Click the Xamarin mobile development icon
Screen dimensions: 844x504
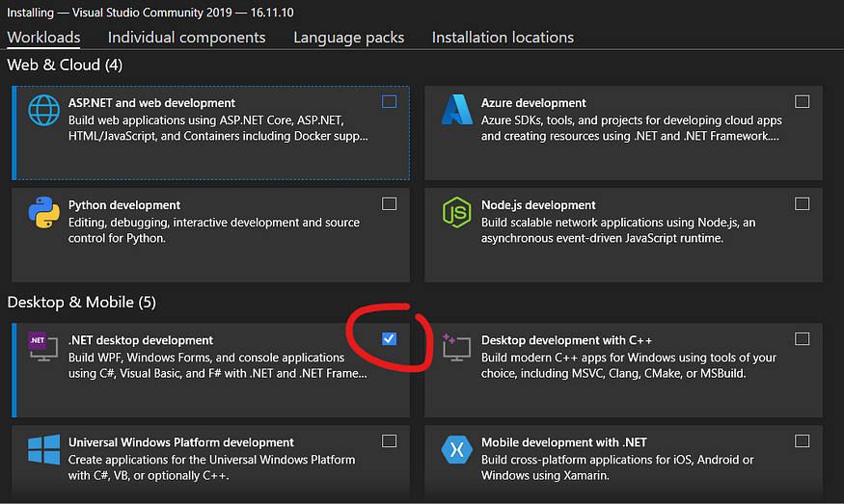(456, 449)
